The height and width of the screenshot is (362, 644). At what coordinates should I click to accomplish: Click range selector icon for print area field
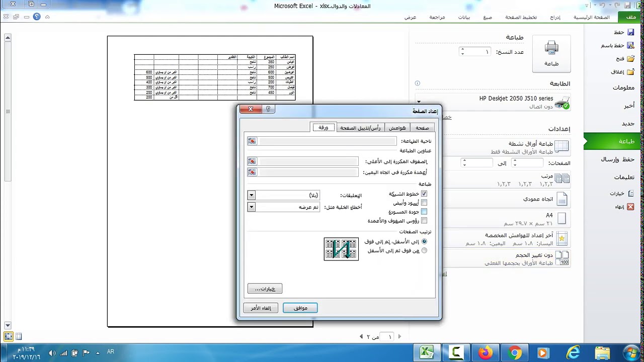[252, 141]
